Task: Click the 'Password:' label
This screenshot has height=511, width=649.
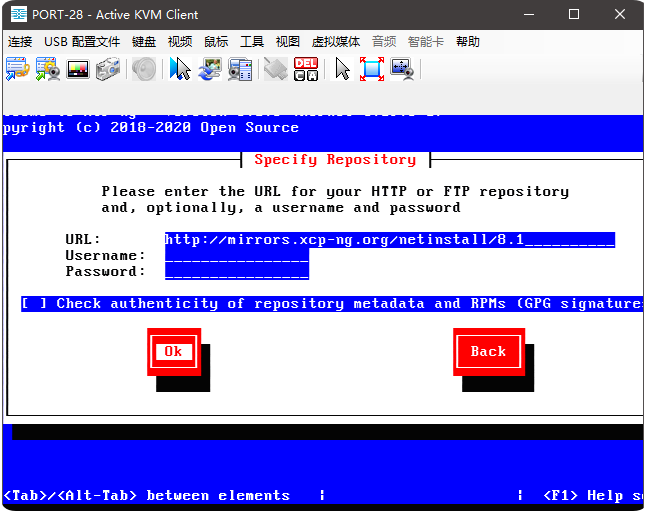Action: point(105,272)
